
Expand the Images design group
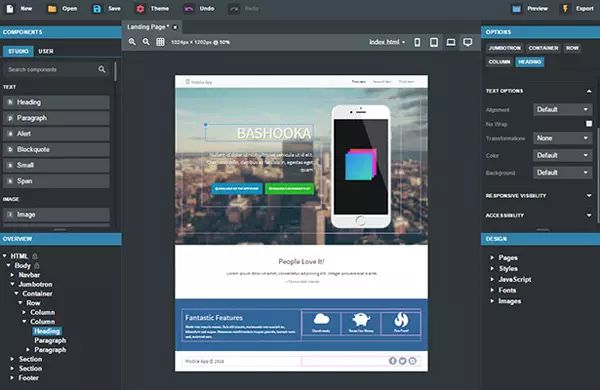coord(492,301)
